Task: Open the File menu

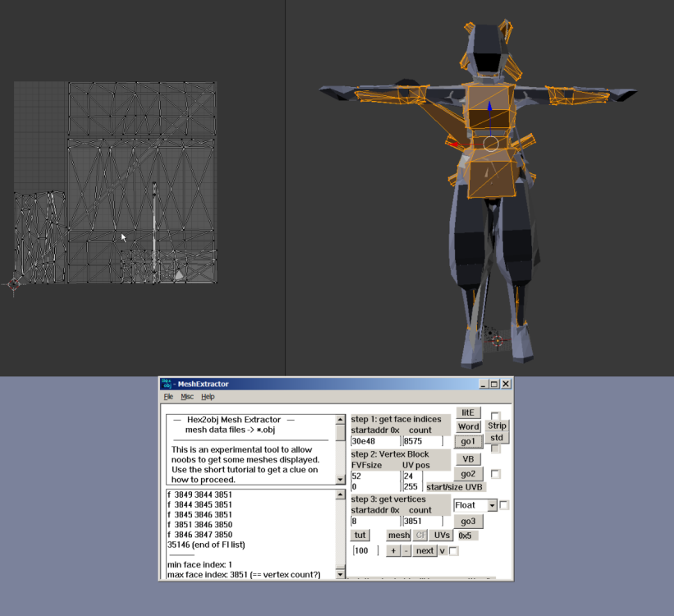Action: pos(168,397)
